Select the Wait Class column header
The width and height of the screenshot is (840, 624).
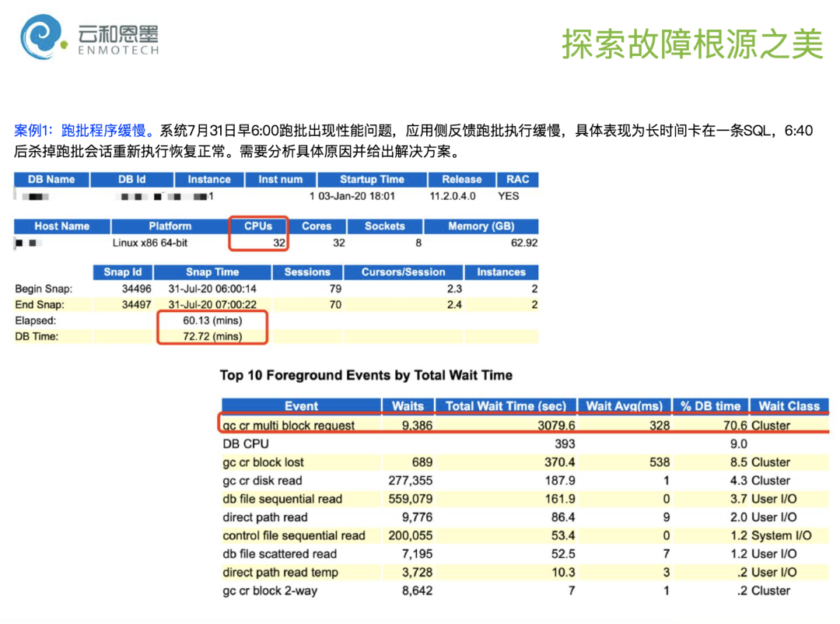pos(789,406)
